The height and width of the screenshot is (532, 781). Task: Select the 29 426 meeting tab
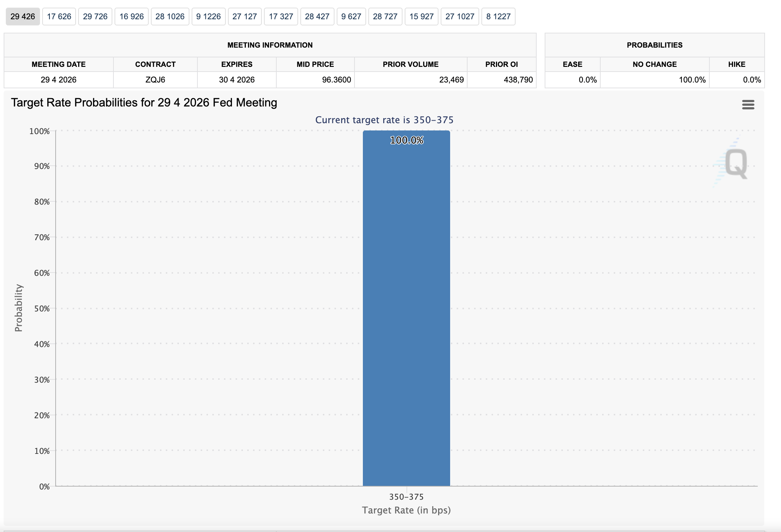(x=23, y=17)
